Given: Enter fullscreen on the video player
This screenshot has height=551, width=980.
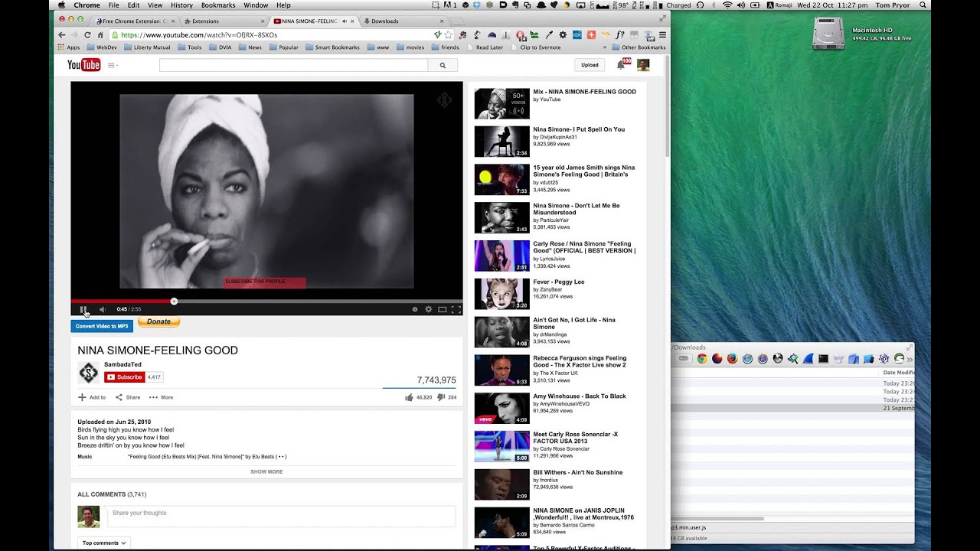Looking at the screenshot, I should 456,309.
